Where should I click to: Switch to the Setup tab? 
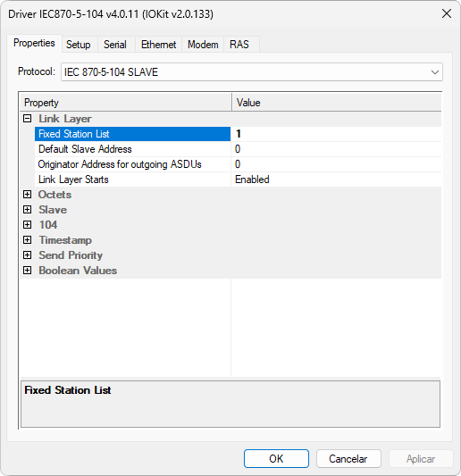click(x=79, y=45)
